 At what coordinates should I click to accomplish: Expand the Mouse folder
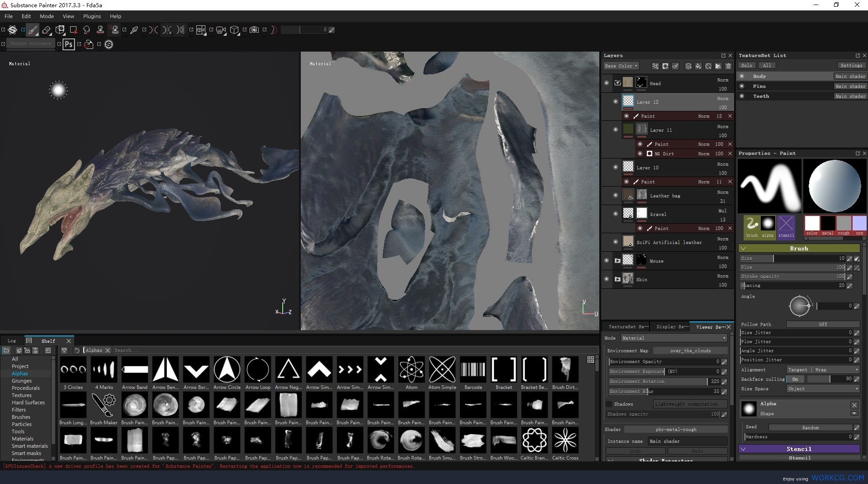(x=617, y=261)
